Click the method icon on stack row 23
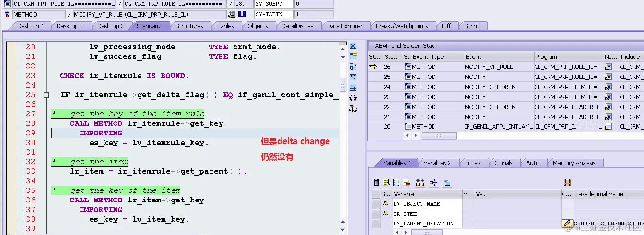Image resolution: width=644 pixels, height=235 pixels. click(x=408, y=97)
